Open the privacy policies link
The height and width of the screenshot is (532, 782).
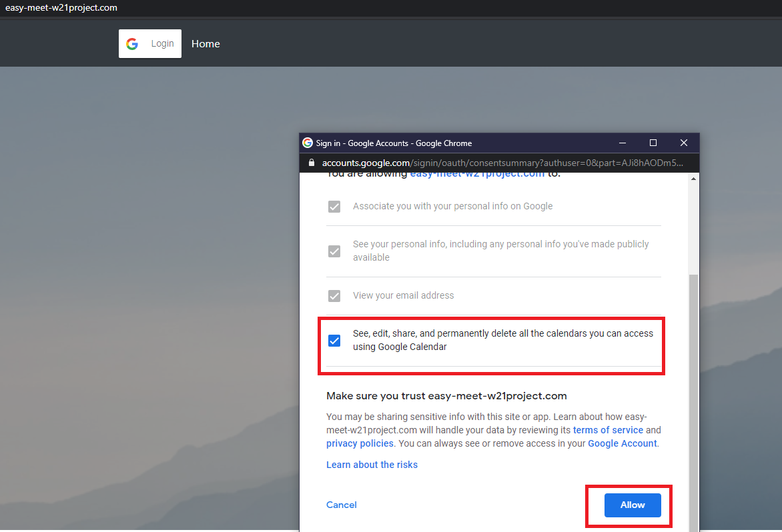click(360, 443)
